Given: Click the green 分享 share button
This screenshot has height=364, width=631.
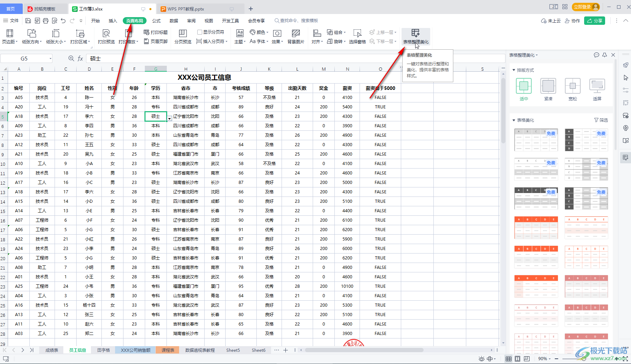Looking at the screenshot, I should 595,21.
